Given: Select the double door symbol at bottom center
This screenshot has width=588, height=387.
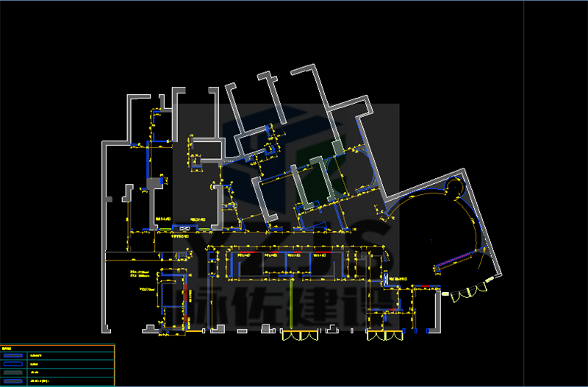Looking at the screenshot, I should click(299, 335).
